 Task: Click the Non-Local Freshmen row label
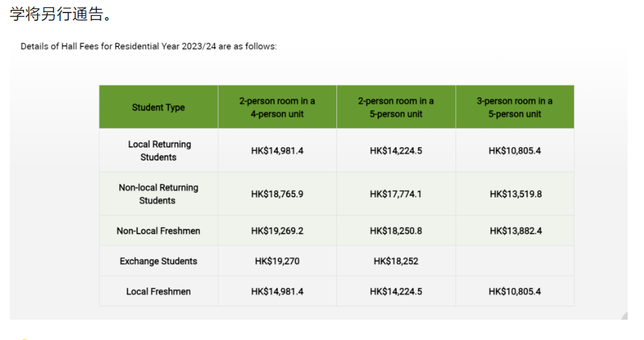point(158,231)
